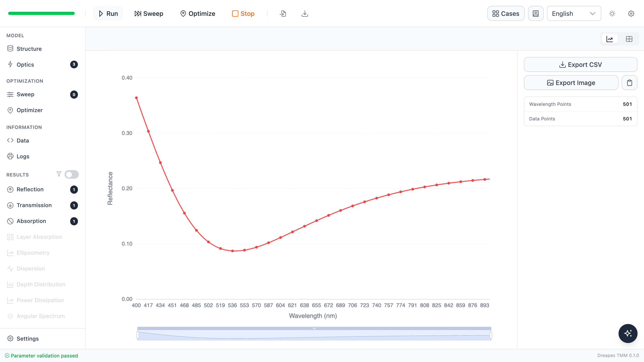Viewport: 644px width, 362px height.
Task: Switch to chart view mode
Action: (610, 39)
